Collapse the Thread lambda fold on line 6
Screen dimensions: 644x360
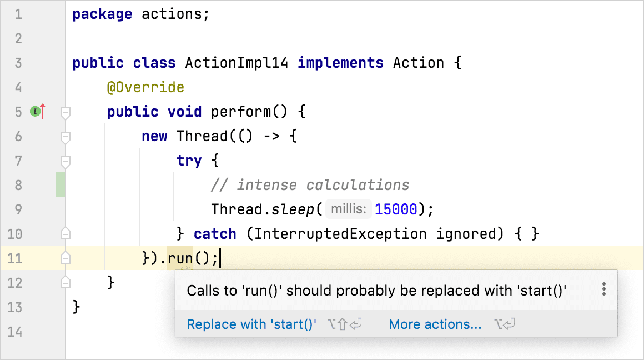coord(66,137)
